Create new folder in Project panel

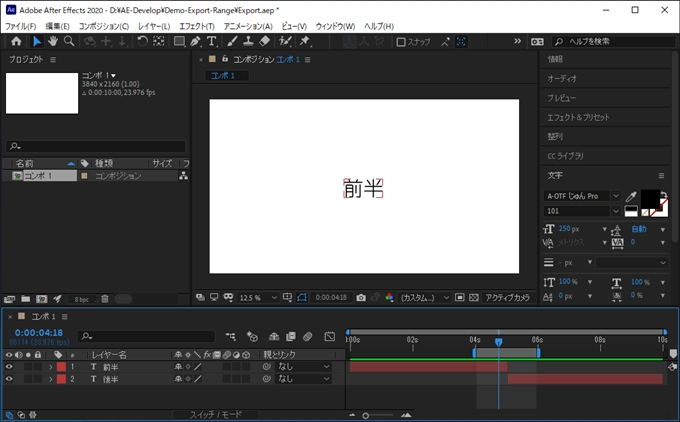pos(26,299)
